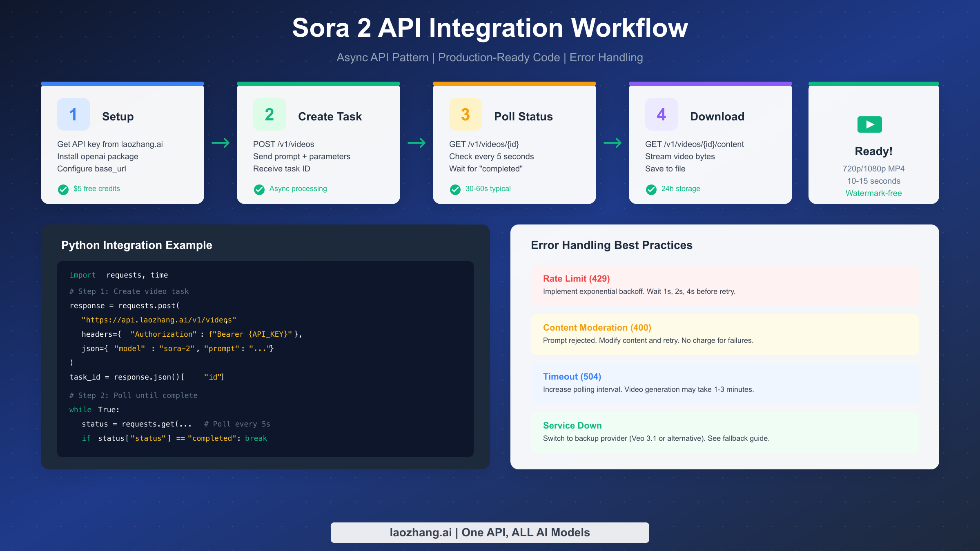Toggle the numbered badge '1' on the Setup card

(x=73, y=115)
